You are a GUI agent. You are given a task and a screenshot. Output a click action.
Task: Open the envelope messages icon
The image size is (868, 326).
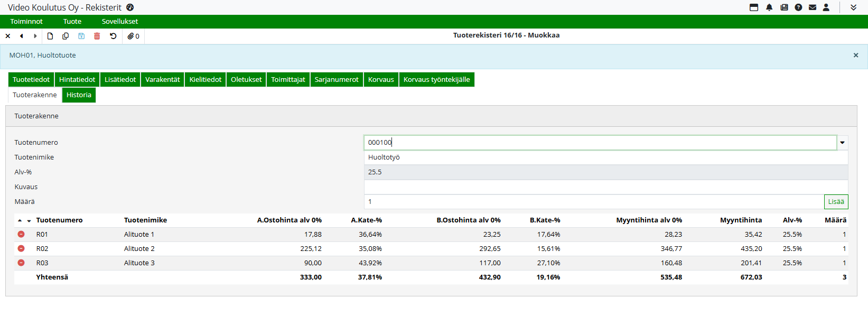813,7
